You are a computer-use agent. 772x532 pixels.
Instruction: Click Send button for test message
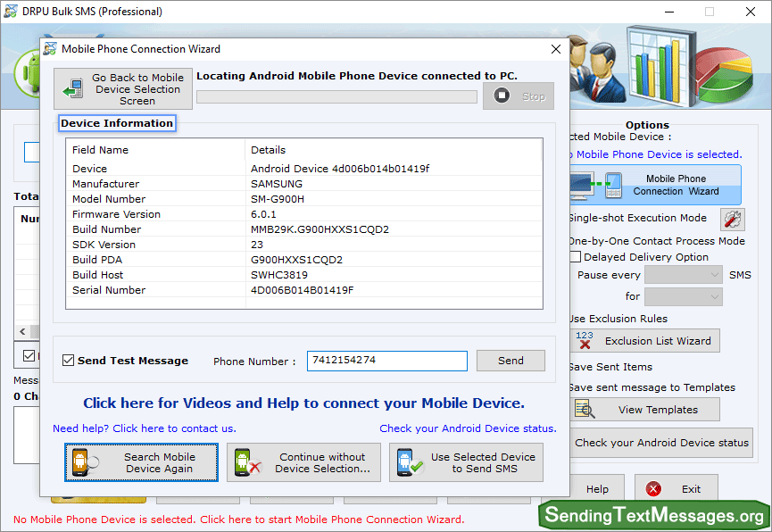click(x=511, y=361)
